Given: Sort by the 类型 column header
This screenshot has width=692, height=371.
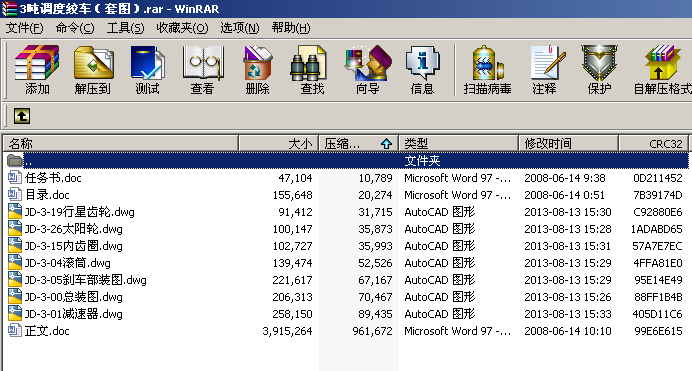Looking at the screenshot, I should (x=458, y=143).
